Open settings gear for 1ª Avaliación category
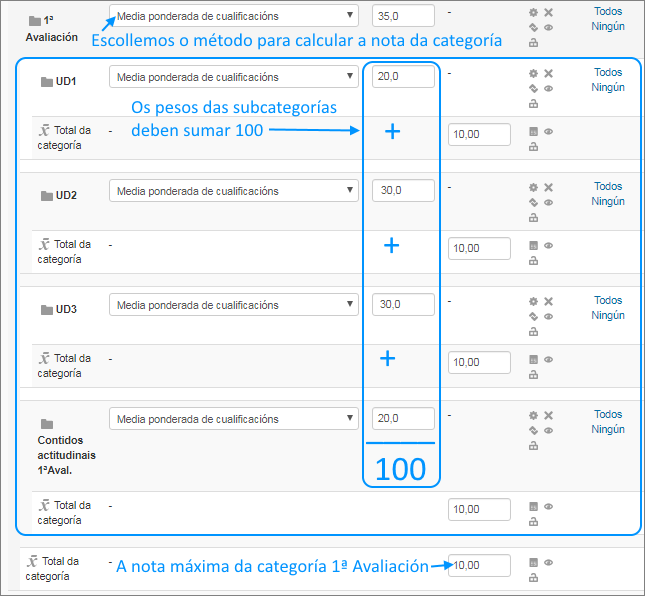Viewport: 645px width, 596px height. click(533, 12)
